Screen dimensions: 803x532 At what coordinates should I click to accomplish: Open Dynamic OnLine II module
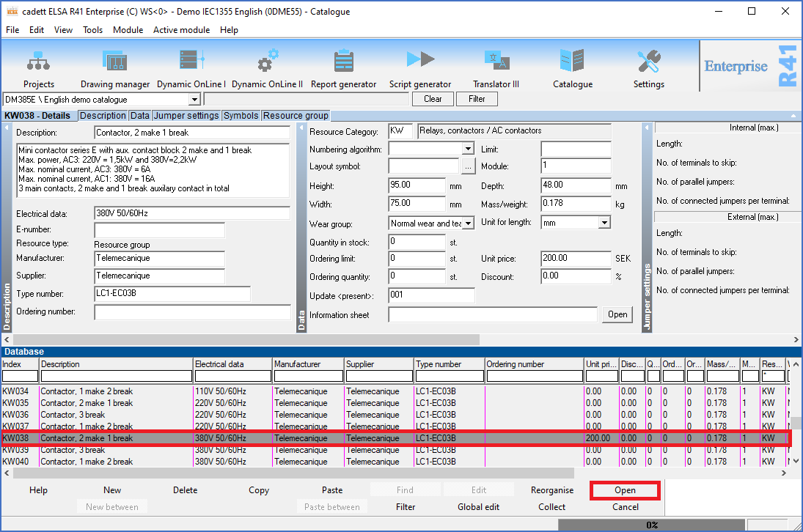pos(267,61)
